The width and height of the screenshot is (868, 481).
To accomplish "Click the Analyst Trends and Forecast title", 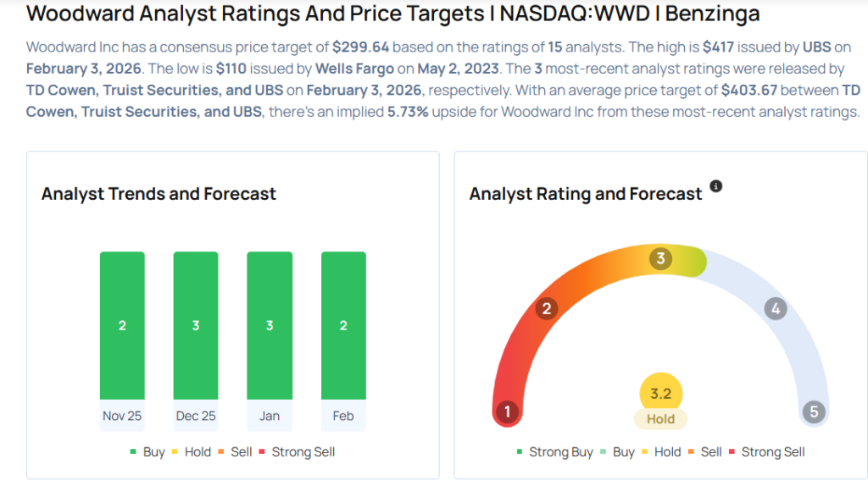I will click(x=159, y=194).
